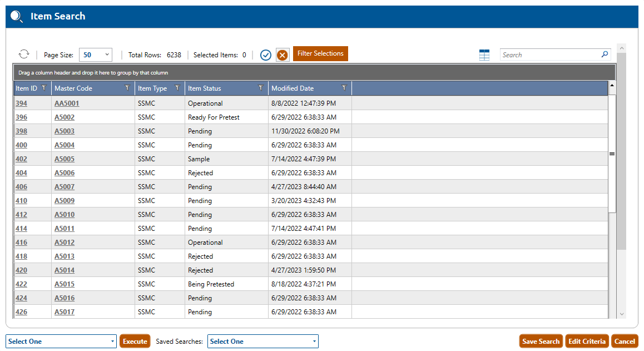Open the Modified Date column filter icon
Image resolution: width=644 pixels, height=351 pixels.
tap(344, 88)
